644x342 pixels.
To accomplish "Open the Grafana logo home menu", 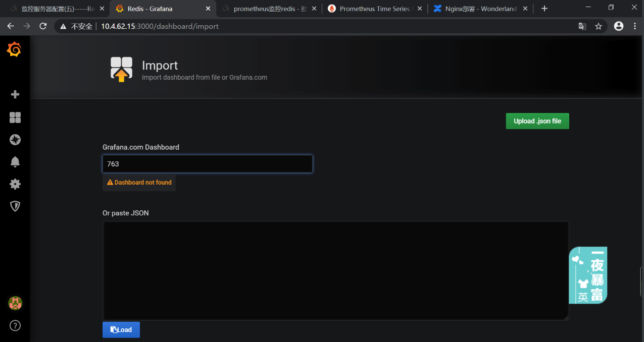I will click(x=14, y=49).
